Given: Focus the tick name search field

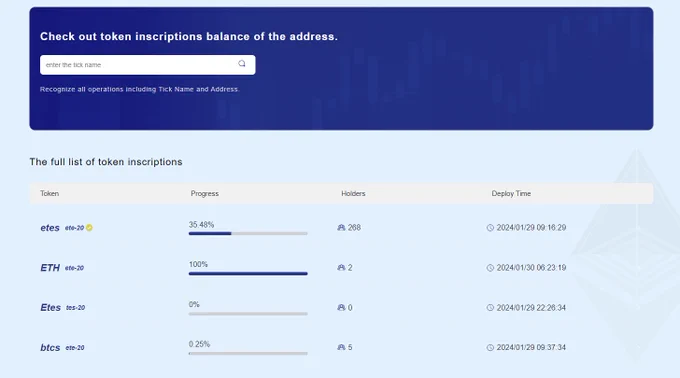Looking at the screenshot, I should [147, 65].
